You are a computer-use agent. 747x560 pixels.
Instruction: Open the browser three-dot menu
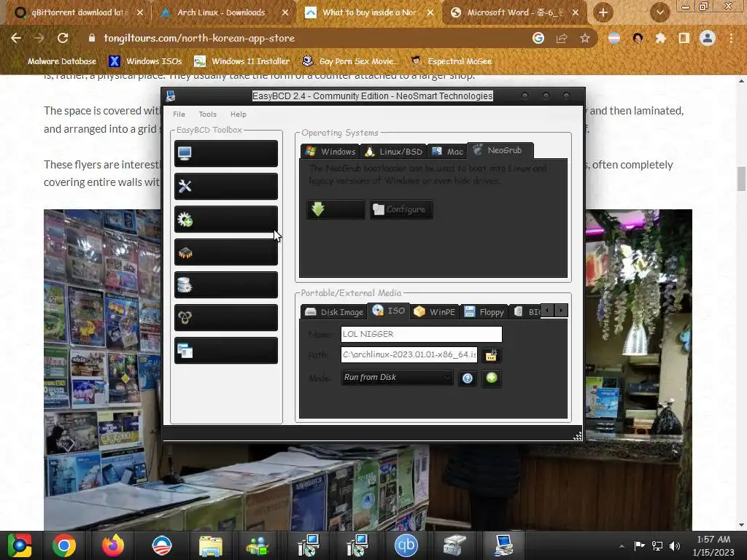[x=731, y=38]
